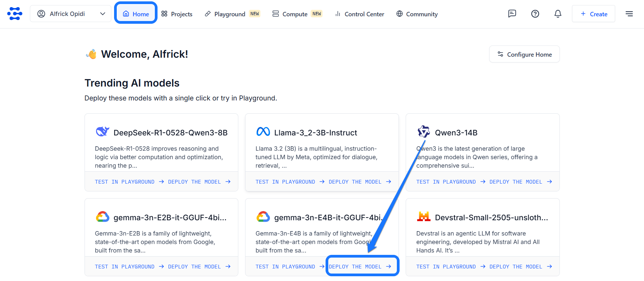The height and width of the screenshot is (281, 644).
Task: Deploy the gemma-3n-E4B-it-GGUF model
Action: click(x=360, y=267)
